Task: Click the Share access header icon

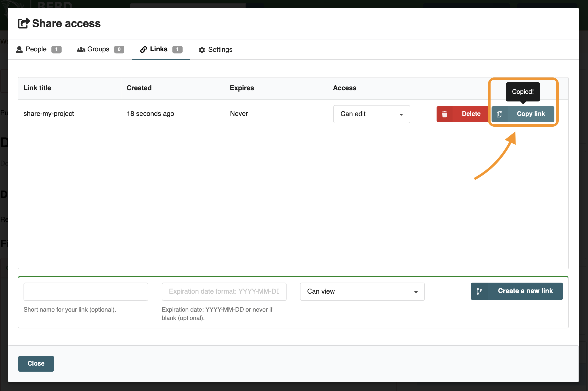Action: click(x=24, y=24)
